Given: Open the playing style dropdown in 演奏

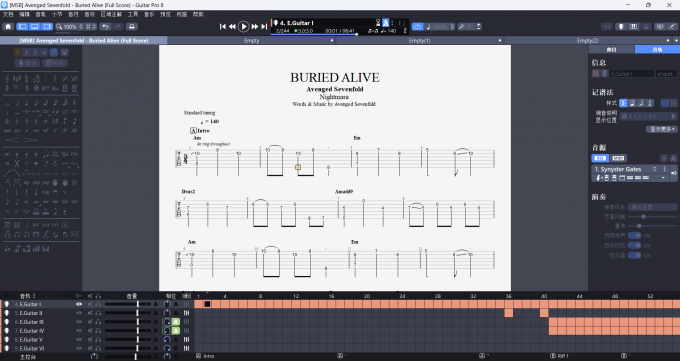Looking at the screenshot, I should coord(652,207).
